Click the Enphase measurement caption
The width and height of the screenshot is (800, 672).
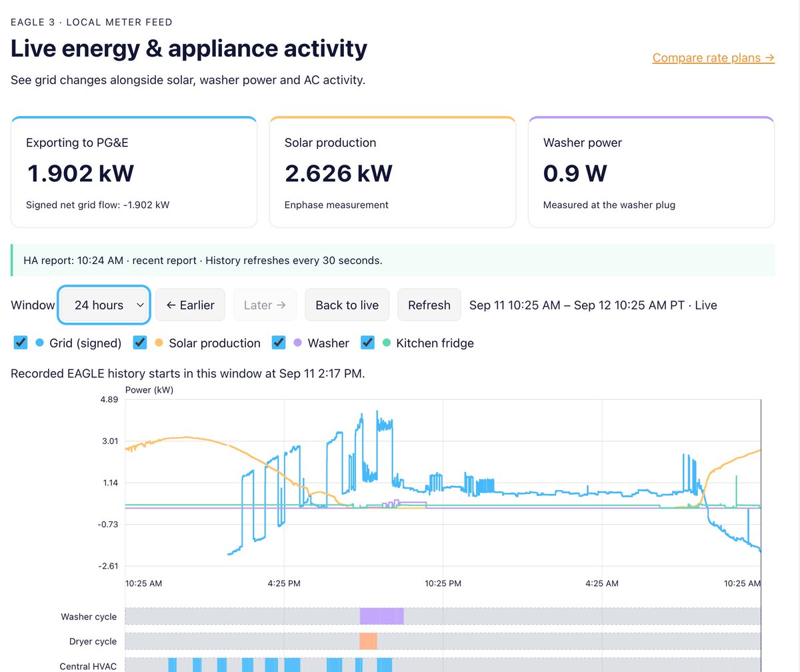pyautogui.click(x=337, y=205)
